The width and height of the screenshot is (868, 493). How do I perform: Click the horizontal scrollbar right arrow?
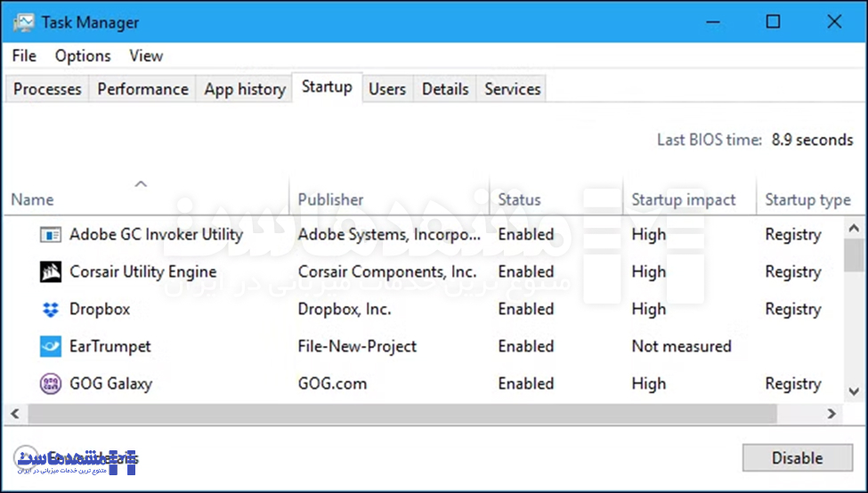pos(831,413)
